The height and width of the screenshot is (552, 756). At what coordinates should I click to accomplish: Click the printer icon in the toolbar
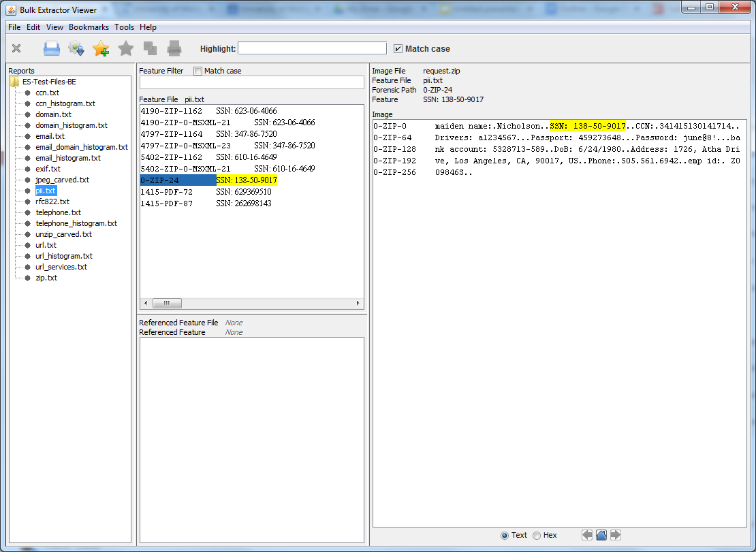point(174,48)
